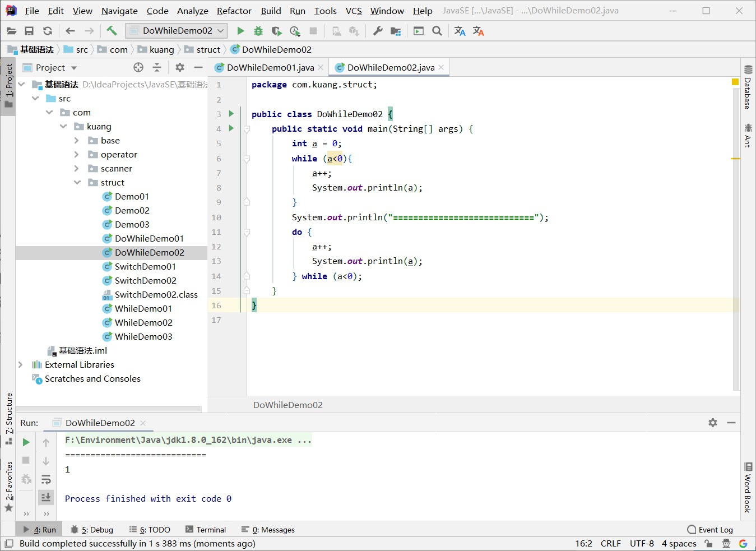The height and width of the screenshot is (551, 756).
Task: Switch to the DoWhileDemo01.java editor tab
Action: pyautogui.click(x=270, y=67)
